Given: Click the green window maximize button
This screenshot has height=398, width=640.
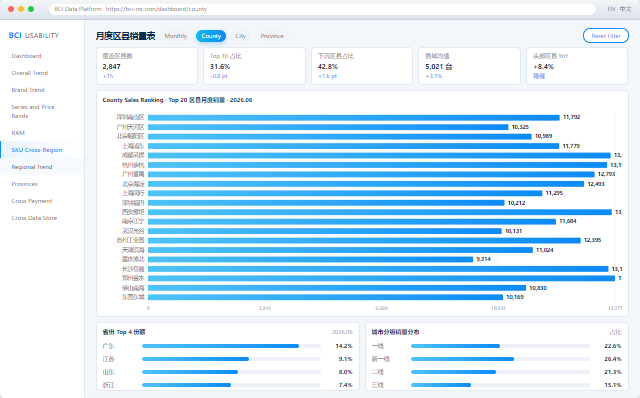Looking at the screenshot, I should click(31, 9).
